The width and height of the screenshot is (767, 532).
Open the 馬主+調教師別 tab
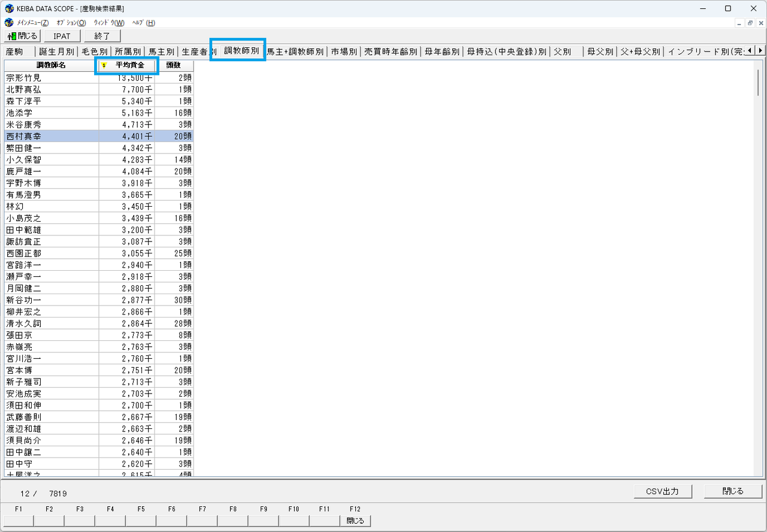295,52
